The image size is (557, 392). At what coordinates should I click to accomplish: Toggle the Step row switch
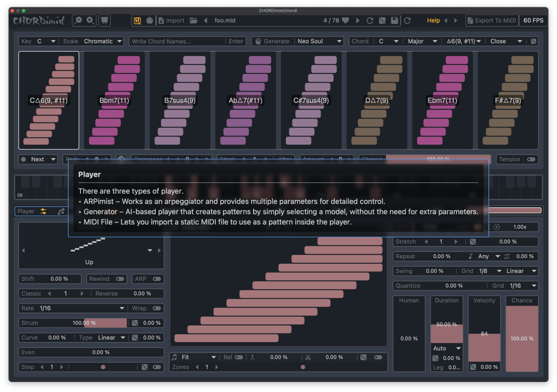[x=157, y=367]
